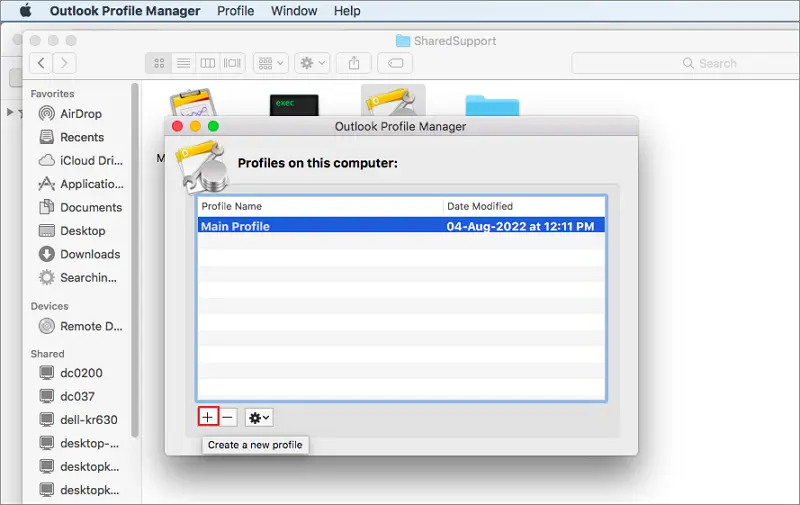Open Searching smart folder in sidebar
The height and width of the screenshot is (505, 800).
tap(88, 278)
